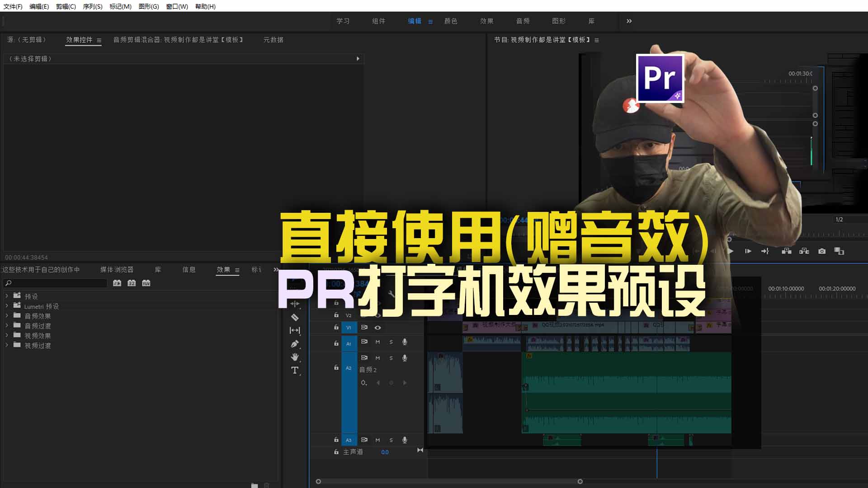Toggle track targeting for V1

pyautogui.click(x=349, y=328)
